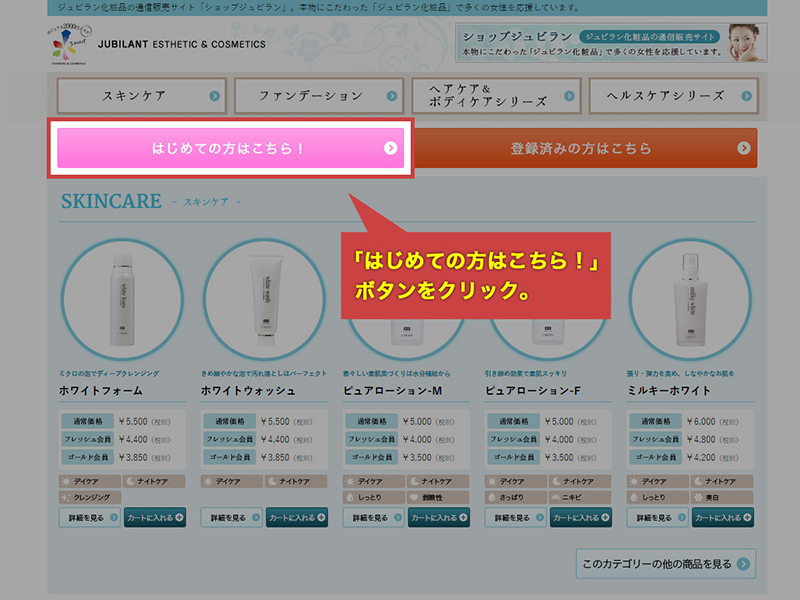Click the ナイトケア tag on ピュアローション-F

(580, 481)
